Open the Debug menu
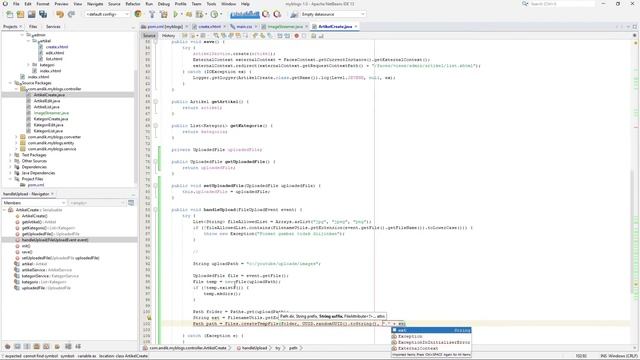The image size is (640, 360). (x=164, y=4)
